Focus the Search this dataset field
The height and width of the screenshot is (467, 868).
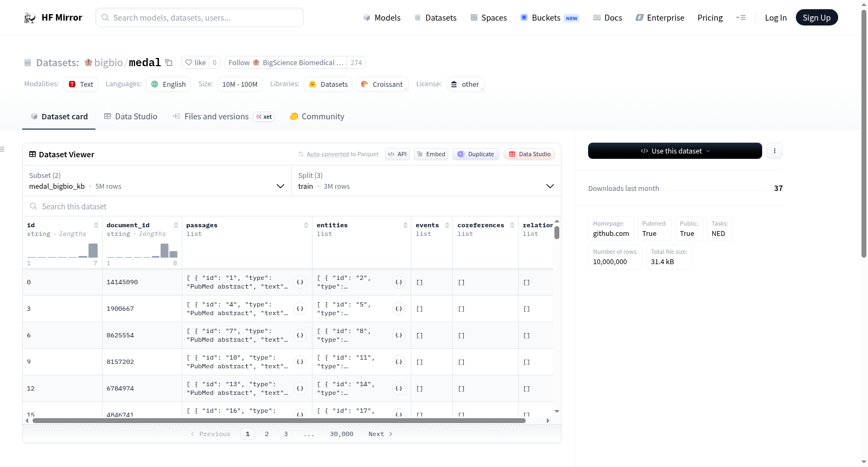tap(292, 206)
